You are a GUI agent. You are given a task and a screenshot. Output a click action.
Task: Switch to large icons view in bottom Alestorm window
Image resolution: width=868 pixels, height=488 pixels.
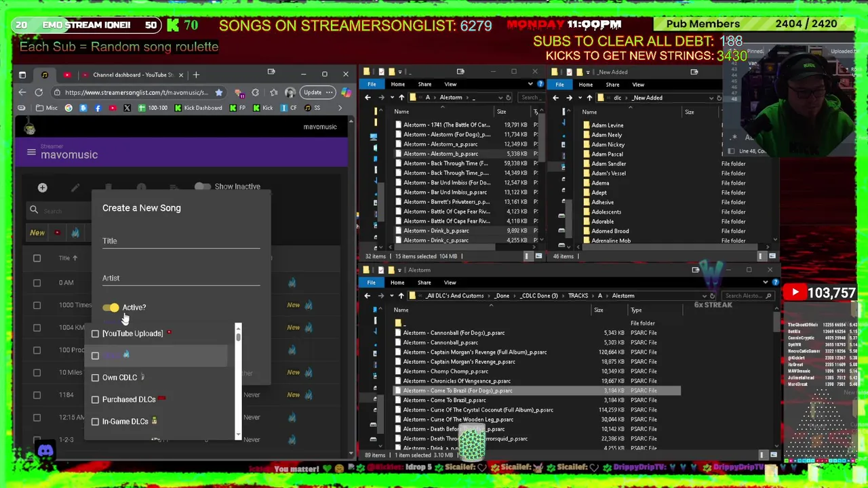tap(772, 454)
